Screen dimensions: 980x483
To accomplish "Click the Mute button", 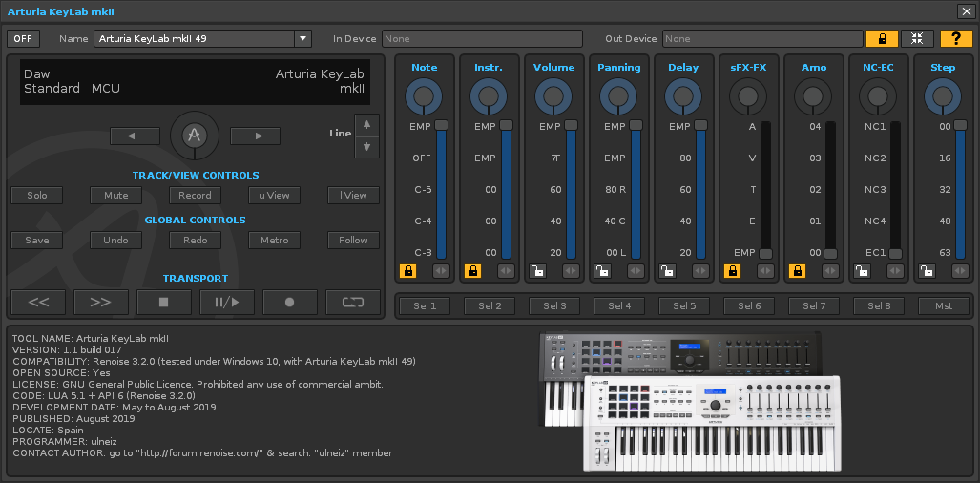I will pyautogui.click(x=115, y=196).
